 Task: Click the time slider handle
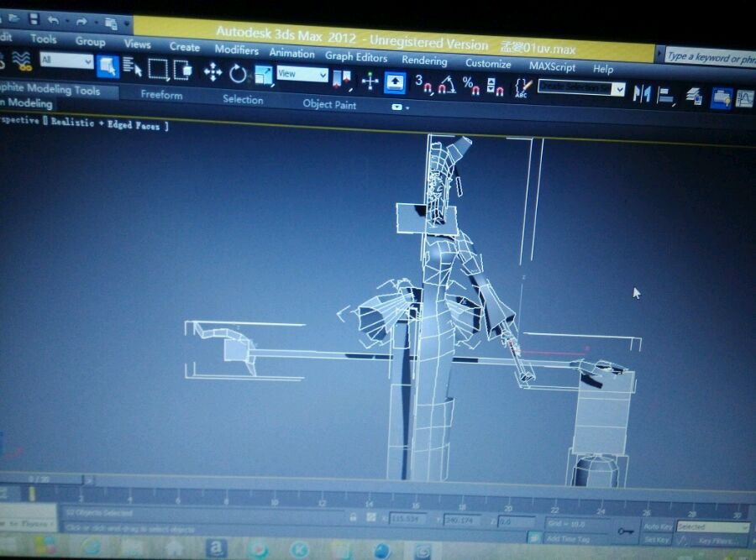43,479
